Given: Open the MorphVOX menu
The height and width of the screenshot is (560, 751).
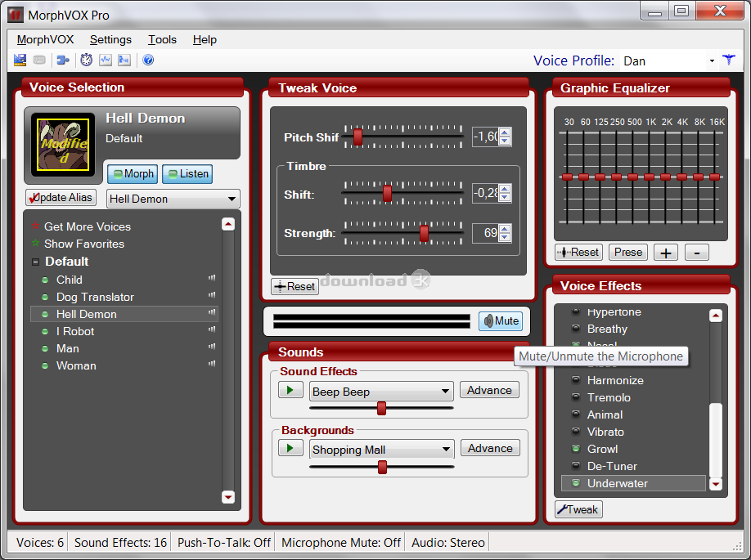Looking at the screenshot, I should (46, 40).
